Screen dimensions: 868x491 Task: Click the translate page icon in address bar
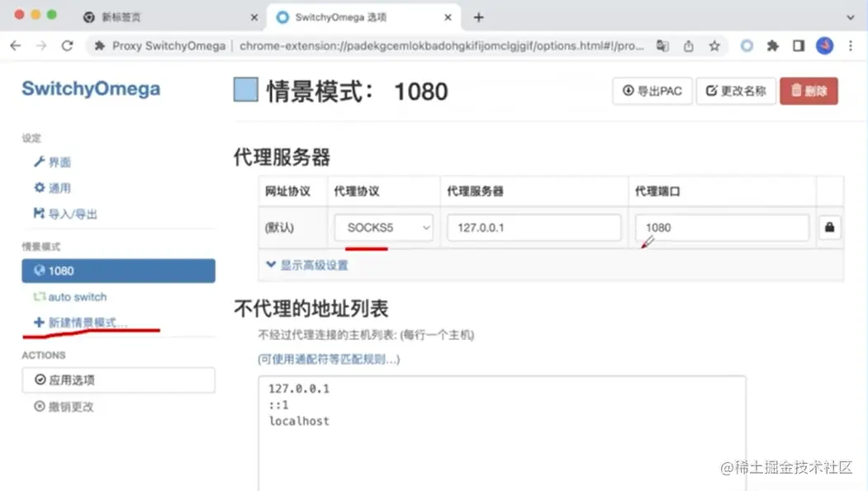[x=662, y=46]
